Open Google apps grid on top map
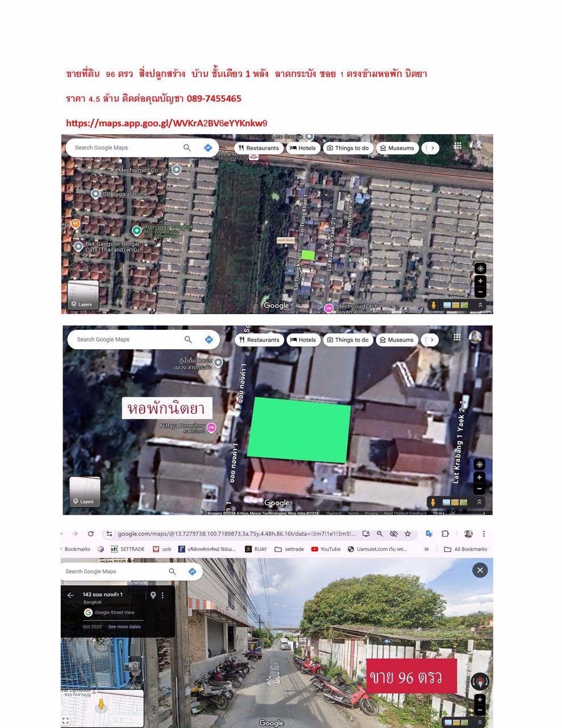Viewport: 562px width, 728px height. point(457,146)
